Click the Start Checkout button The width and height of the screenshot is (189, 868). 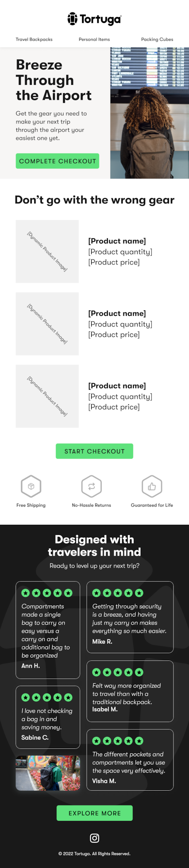[x=94, y=451]
